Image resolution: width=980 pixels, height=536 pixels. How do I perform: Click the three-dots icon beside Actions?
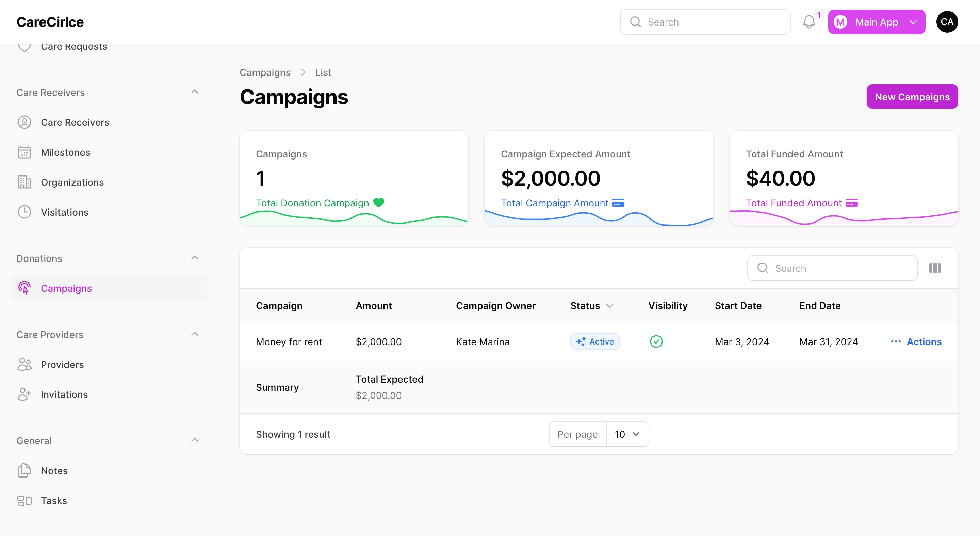[896, 341]
